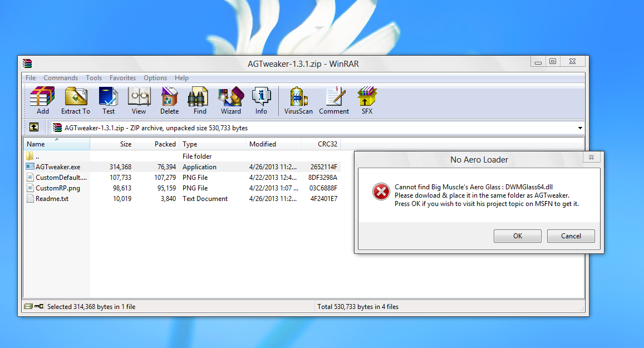Screen dimensions: 644x348
Task: Sort files by CRC32 column header
Action: (x=321, y=144)
